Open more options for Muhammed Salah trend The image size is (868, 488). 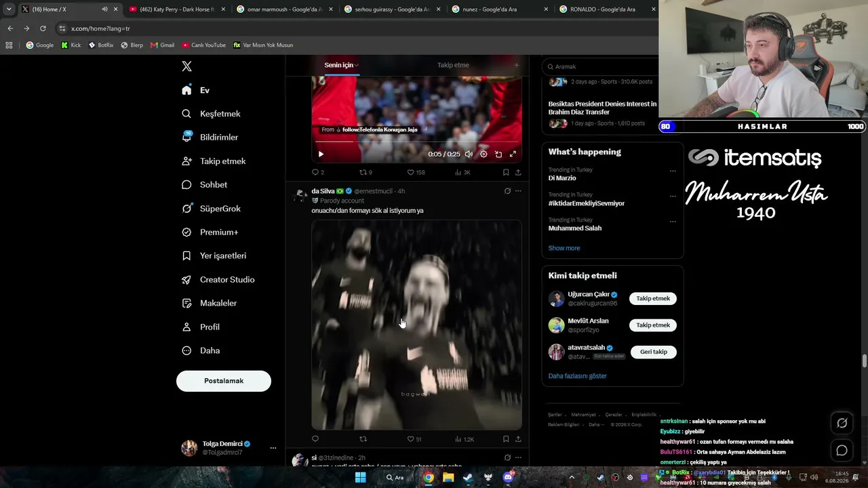pyautogui.click(x=673, y=221)
